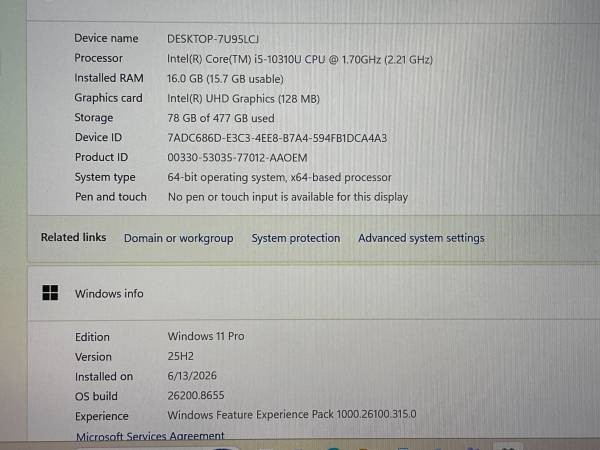Click the Product ID label
600x450 pixels.
[101, 157]
